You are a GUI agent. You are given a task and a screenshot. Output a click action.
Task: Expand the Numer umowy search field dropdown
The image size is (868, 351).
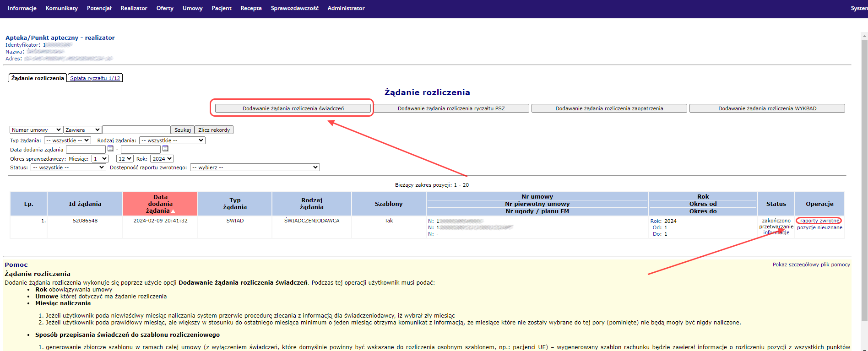36,130
